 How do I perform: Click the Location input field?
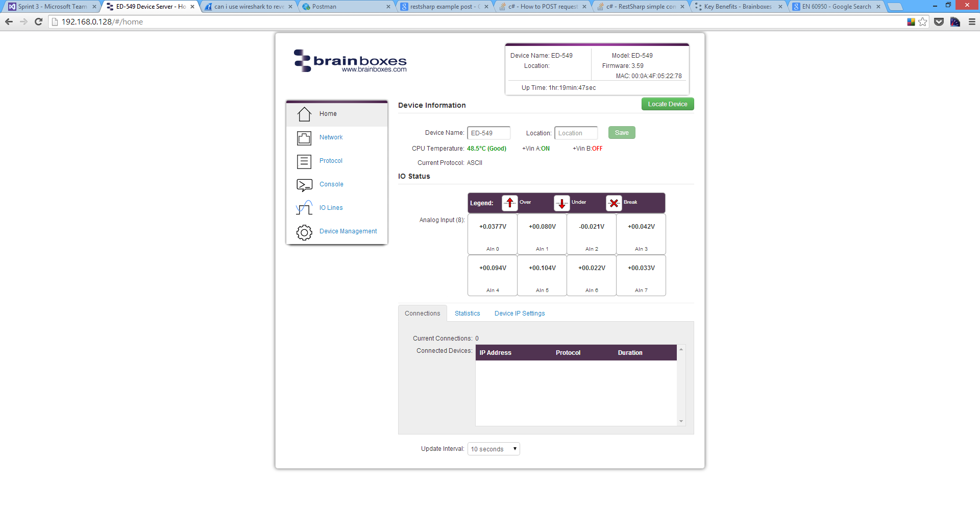576,133
